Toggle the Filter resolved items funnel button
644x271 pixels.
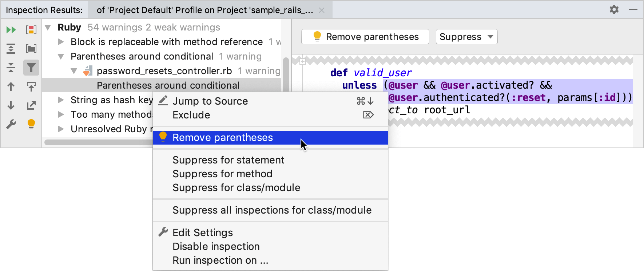(31, 68)
